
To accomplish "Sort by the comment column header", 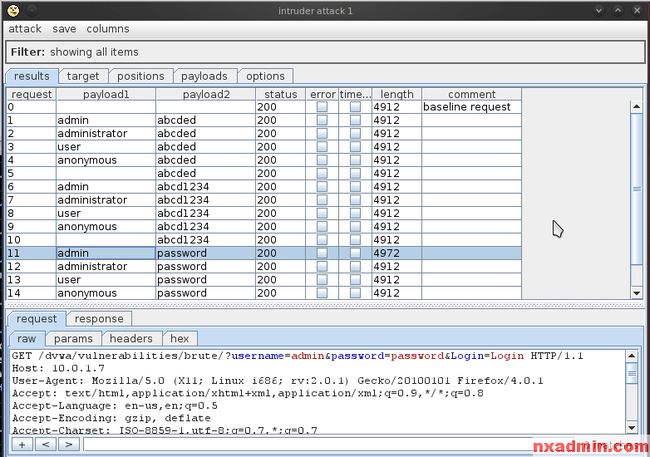I will click(472, 95).
